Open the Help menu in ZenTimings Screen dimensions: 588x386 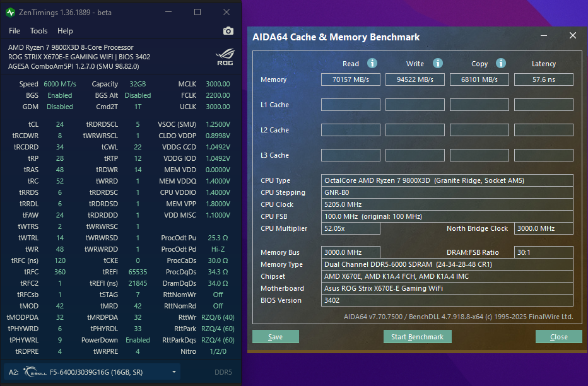(65, 31)
